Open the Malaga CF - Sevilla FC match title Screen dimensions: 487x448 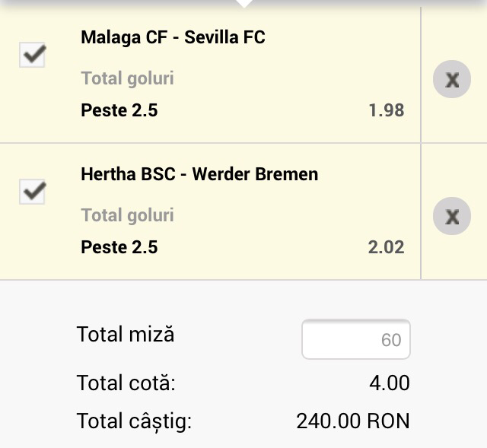pos(173,37)
